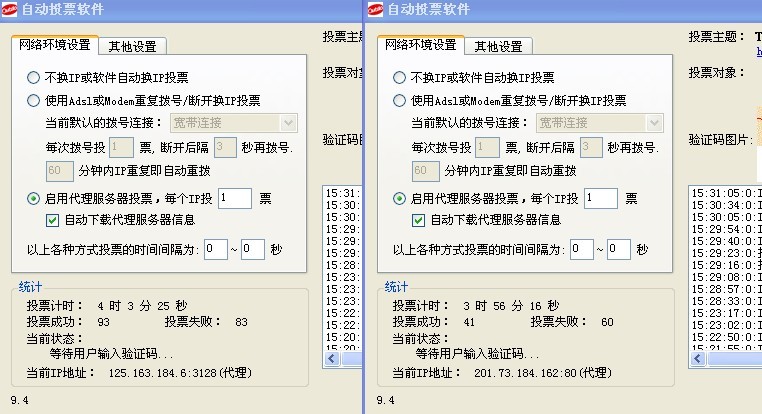Image resolution: width=762 pixels, height=414 pixels.
Task: Select '不换IP或软件自动换IP投票' radio in right window
Action: pyautogui.click(x=399, y=77)
